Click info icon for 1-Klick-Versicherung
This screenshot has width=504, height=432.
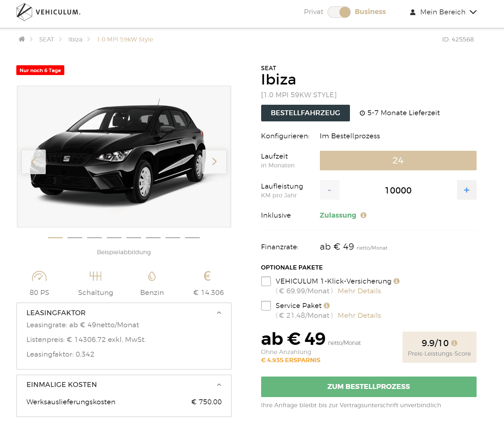pos(397,281)
